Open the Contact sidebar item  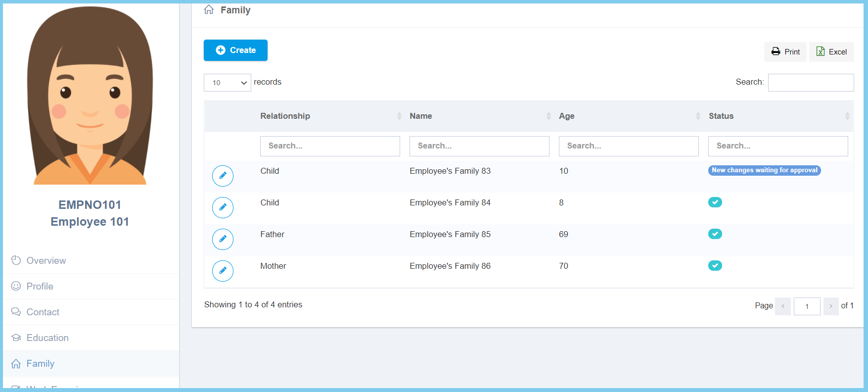pos(43,312)
